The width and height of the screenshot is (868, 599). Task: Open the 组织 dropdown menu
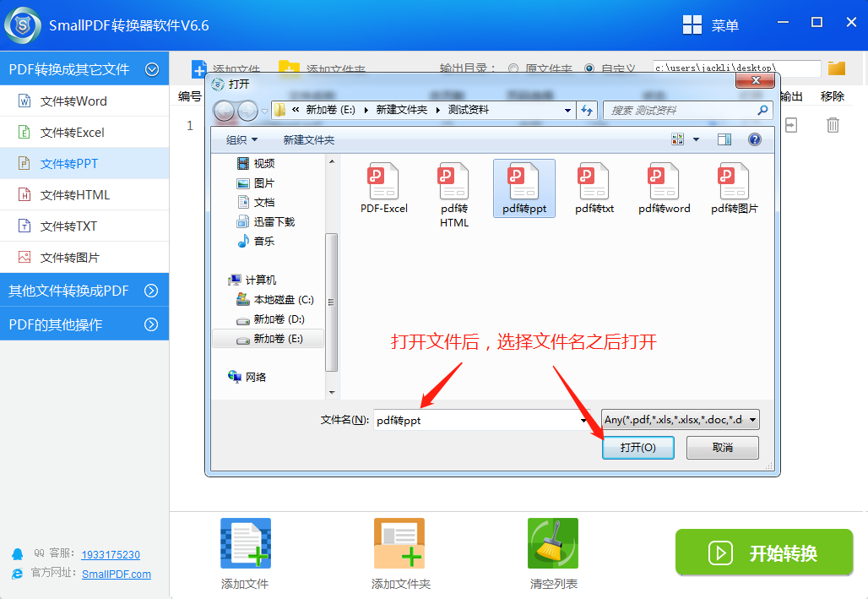click(x=241, y=139)
